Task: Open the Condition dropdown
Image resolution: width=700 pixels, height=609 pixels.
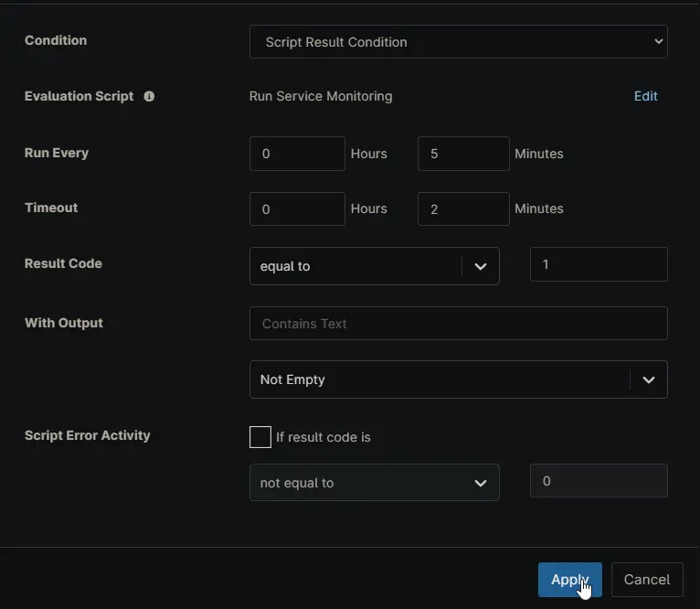Action: click(458, 42)
